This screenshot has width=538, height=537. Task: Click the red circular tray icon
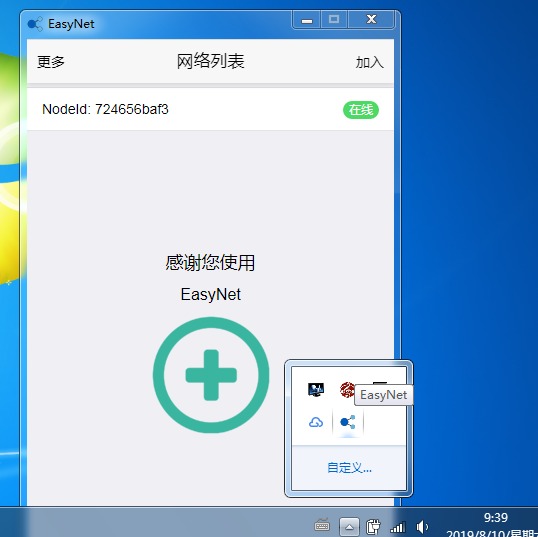tap(347, 390)
